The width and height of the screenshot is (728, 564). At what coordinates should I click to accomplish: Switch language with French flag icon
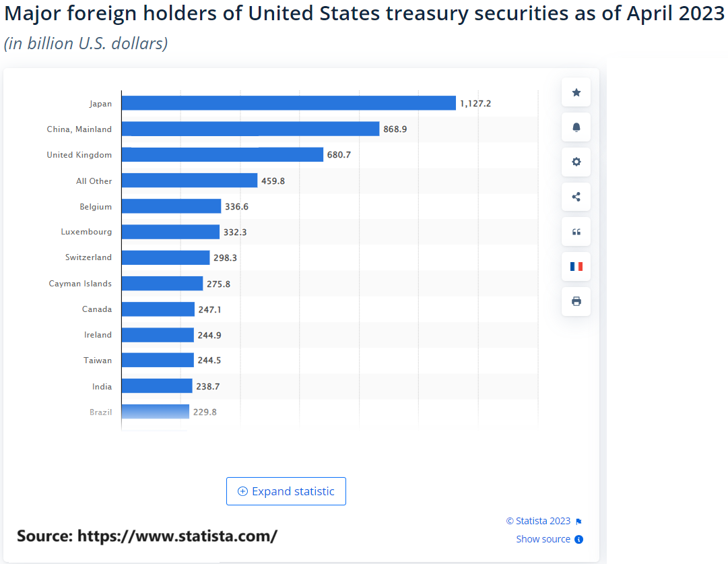[x=576, y=266]
